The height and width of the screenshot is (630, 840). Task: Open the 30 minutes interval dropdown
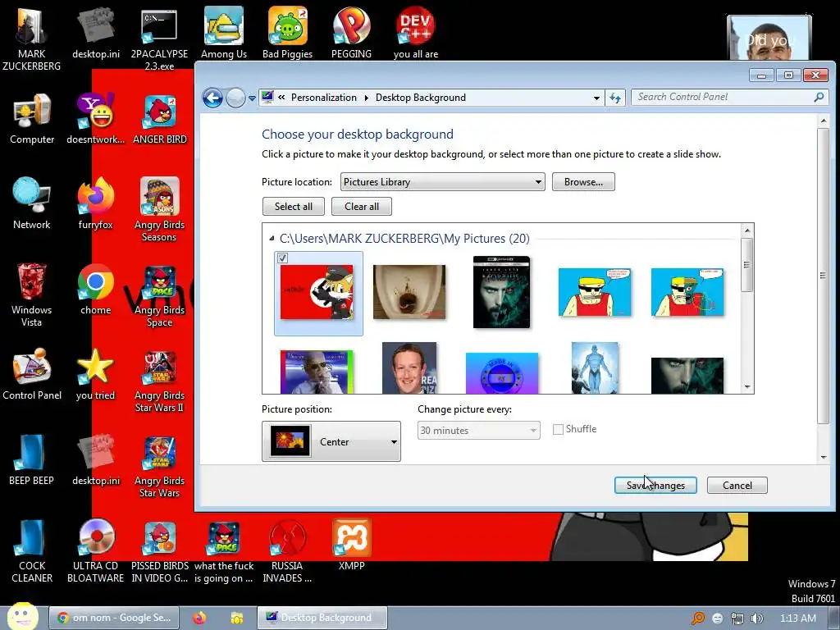point(478,430)
